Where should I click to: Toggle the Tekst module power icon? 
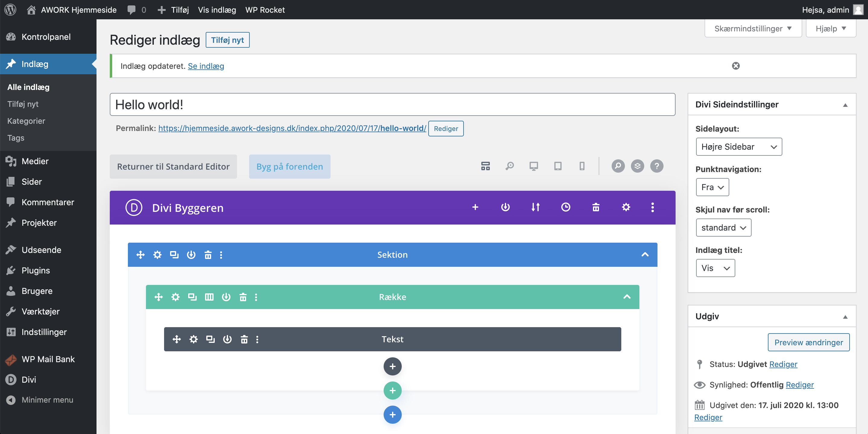[x=227, y=339]
